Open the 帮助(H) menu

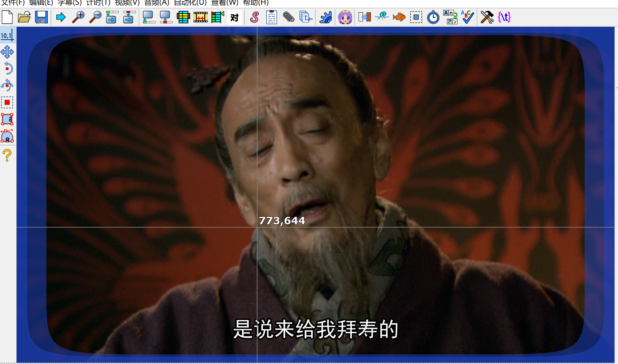coord(256,3)
